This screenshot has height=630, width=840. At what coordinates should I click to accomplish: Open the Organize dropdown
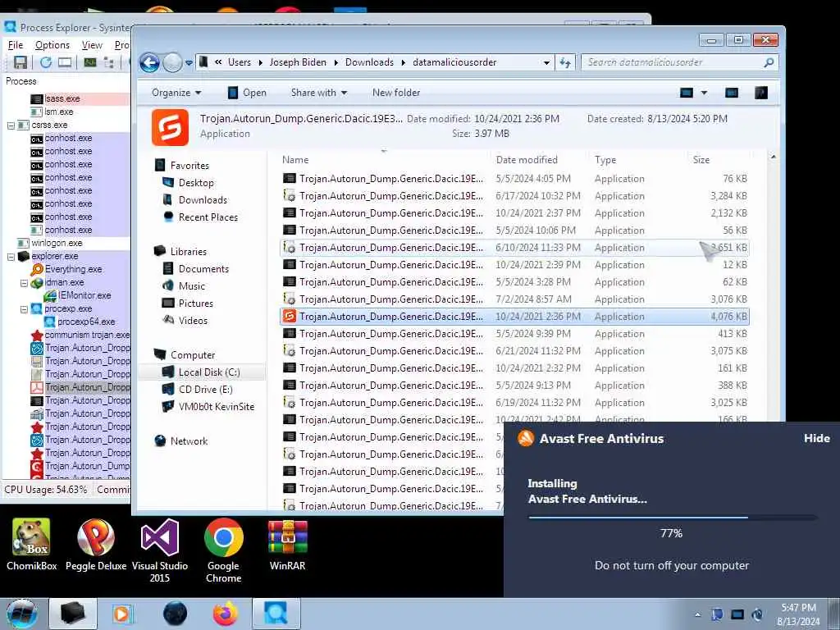pos(176,93)
